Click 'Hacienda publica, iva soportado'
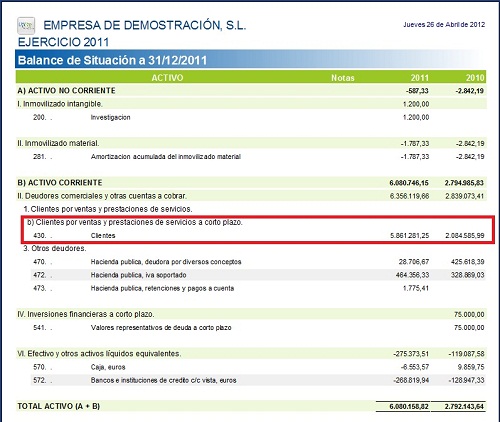Viewport: 500px width, 422px height. pos(138,275)
